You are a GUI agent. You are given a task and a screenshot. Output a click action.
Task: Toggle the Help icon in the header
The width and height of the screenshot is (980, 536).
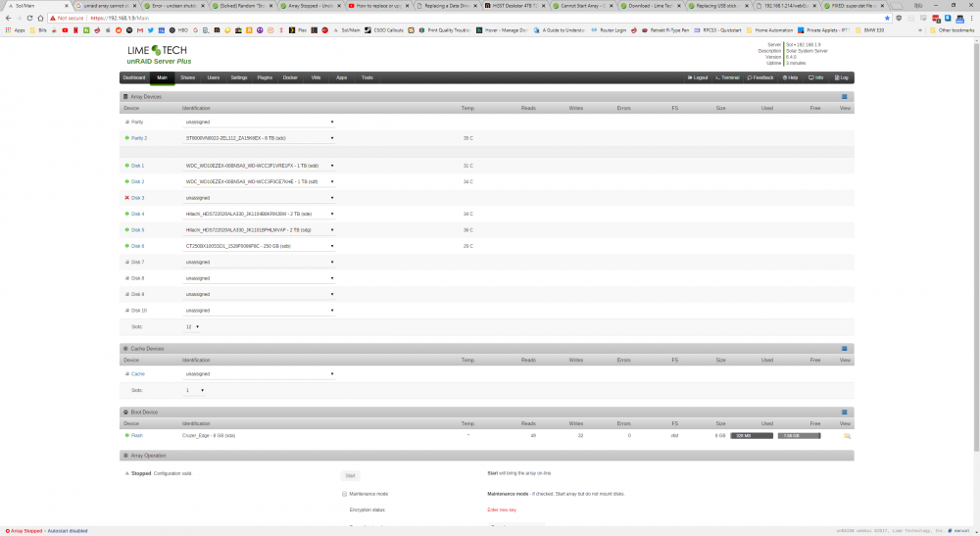pyautogui.click(x=791, y=78)
